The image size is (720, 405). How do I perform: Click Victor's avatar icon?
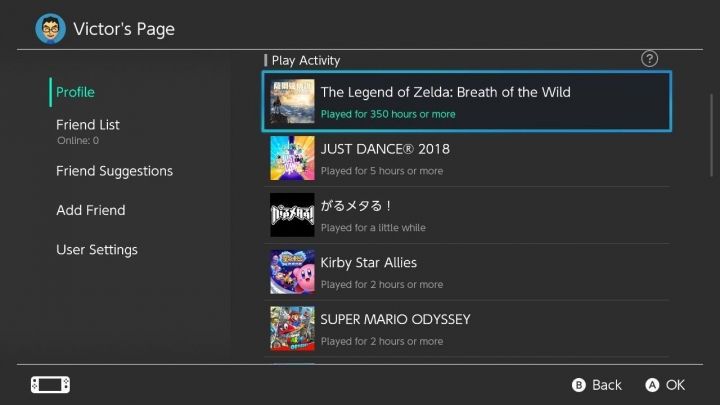coord(50,28)
